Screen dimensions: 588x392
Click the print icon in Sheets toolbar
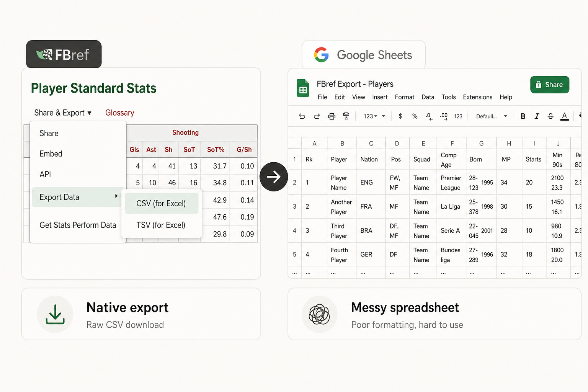point(332,116)
